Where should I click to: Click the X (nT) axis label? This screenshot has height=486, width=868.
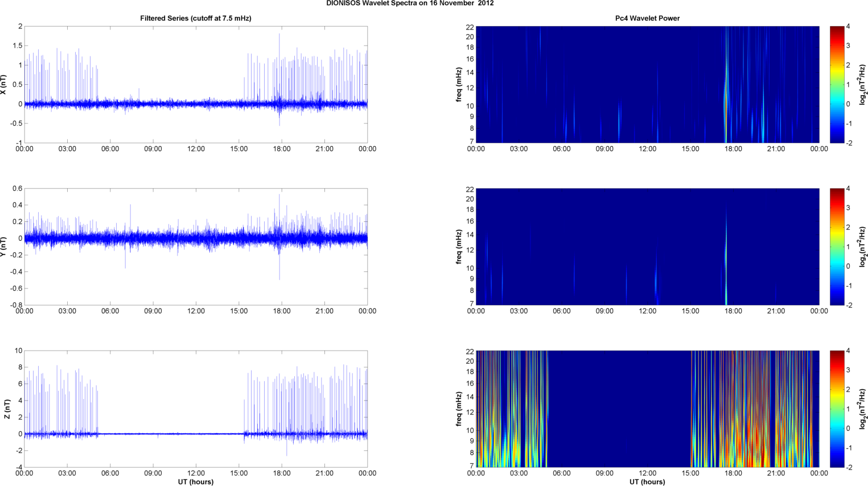(x=3, y=85)
